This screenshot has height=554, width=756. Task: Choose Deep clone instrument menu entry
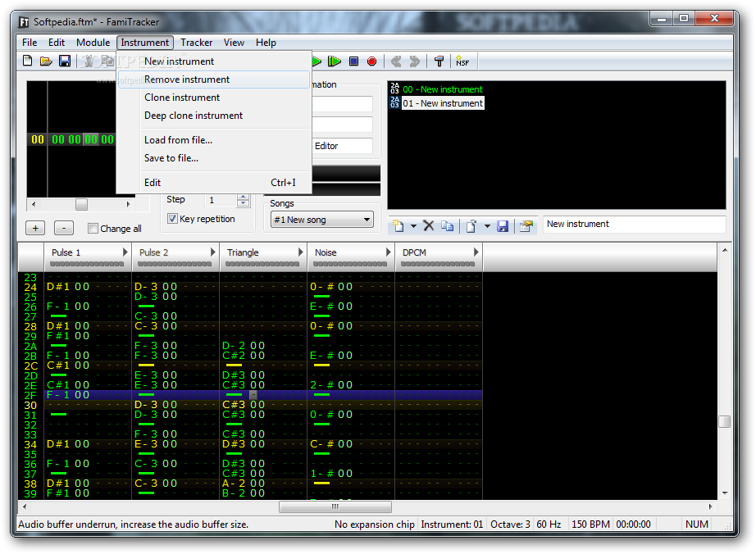coord(214,116)
